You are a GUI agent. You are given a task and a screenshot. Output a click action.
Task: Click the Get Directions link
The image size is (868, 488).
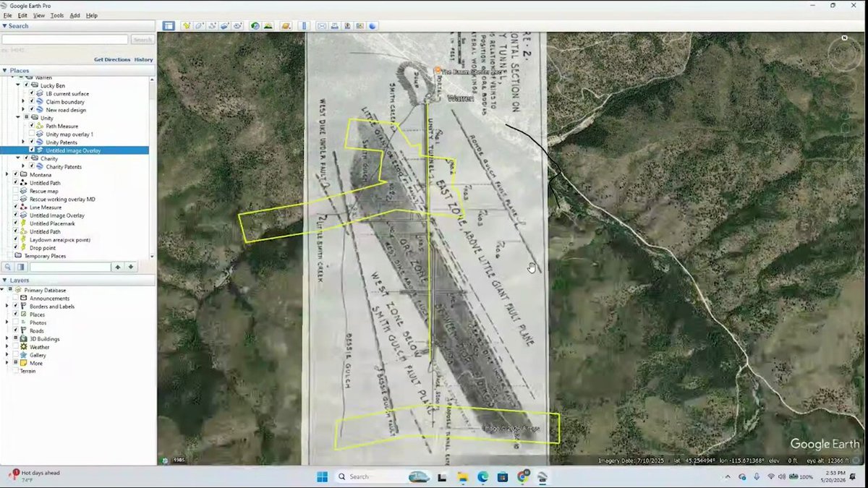(112, 59)
